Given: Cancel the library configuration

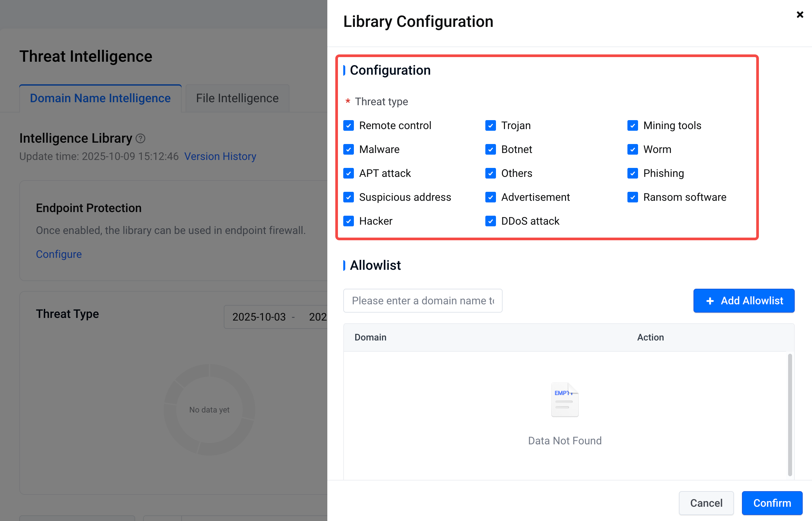Looking at the screenshot, I should point(706,503).
